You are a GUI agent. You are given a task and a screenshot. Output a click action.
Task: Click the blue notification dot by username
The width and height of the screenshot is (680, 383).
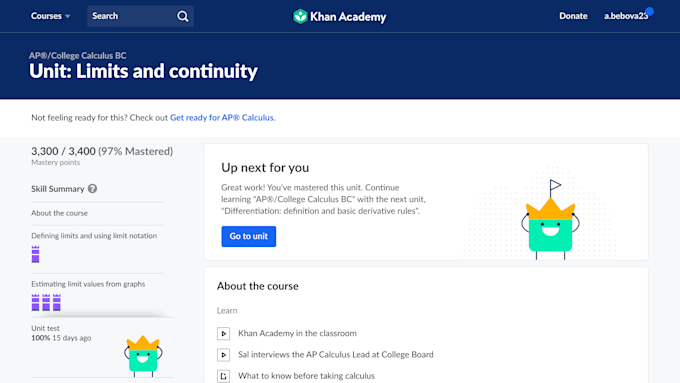point(649,11)
